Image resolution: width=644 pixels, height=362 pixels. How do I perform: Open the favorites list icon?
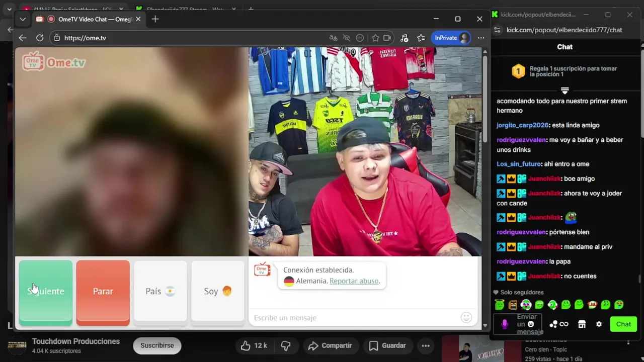click(x=421, y=38)
